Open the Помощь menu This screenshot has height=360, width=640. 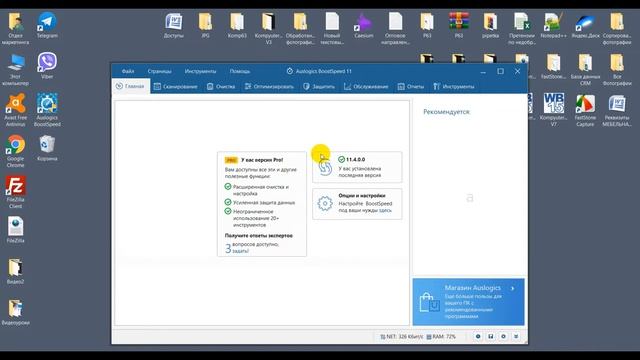240,71
